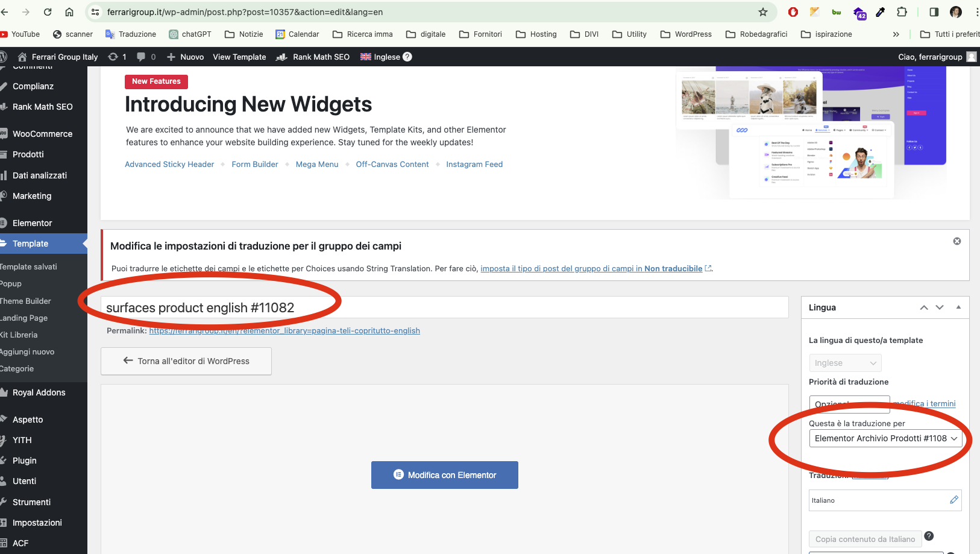Open the Form Builder link
Screen dimensions: 980x554
(x=255, y=164)
